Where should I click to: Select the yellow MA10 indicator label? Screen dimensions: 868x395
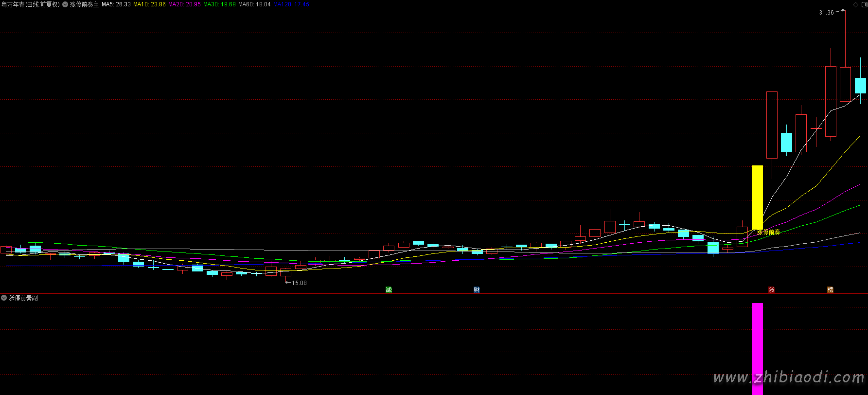[x=149, y=4]
